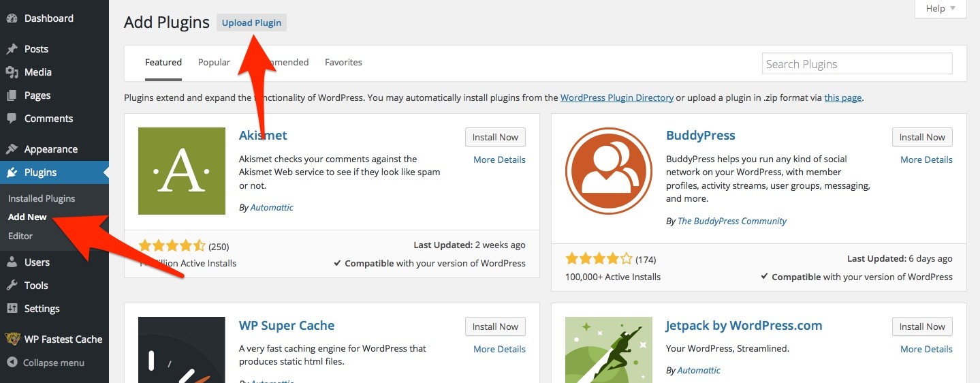The height and width of the screenshot is (383, 980).
Task: Click the Appearance paintbrush icon
Action: pos(12,149)
